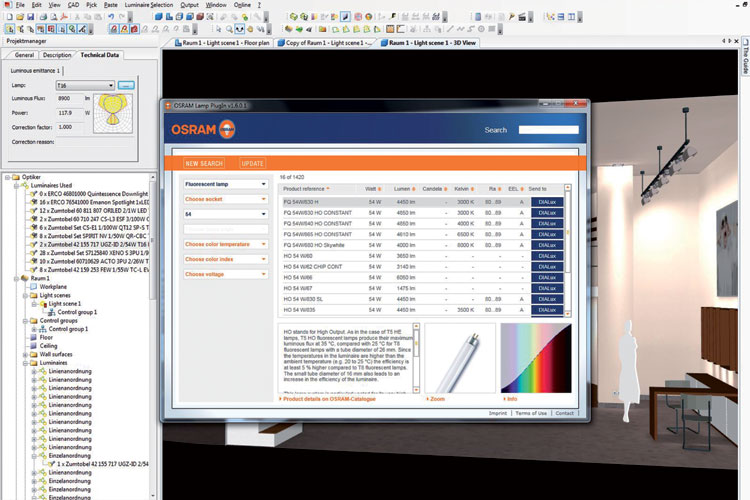Click the Contact link
Screen dimensions: 750x500
click(x=564, y=413)
